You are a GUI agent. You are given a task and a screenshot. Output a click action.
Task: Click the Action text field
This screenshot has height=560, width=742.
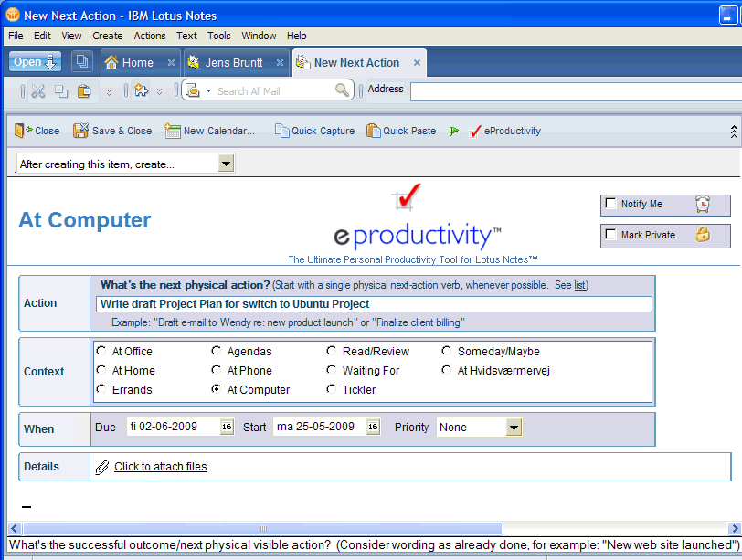(x=374, y=303)
